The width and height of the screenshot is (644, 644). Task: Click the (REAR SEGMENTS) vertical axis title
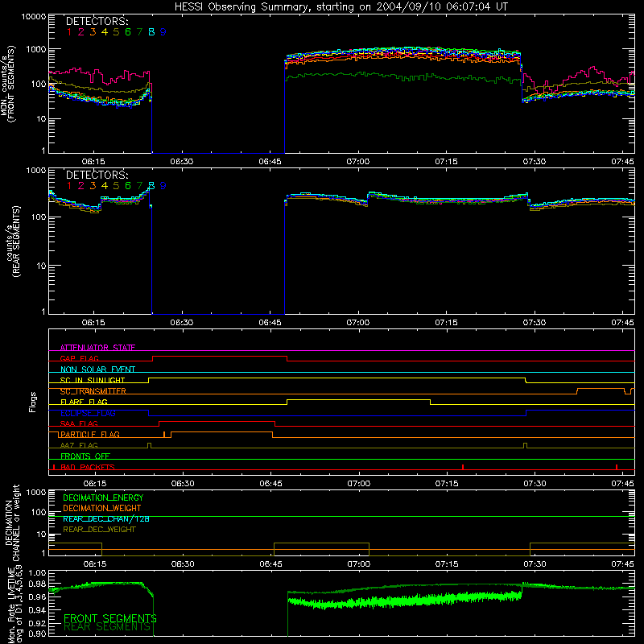click(16, 242)
